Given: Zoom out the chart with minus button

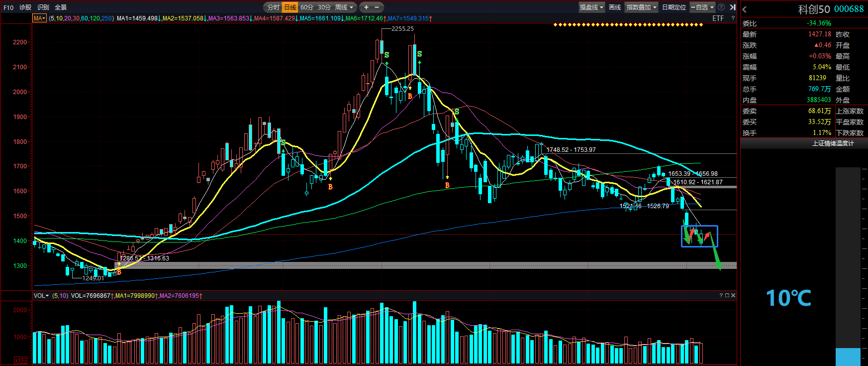Looking at the screenshot, I should coord(377,7).
